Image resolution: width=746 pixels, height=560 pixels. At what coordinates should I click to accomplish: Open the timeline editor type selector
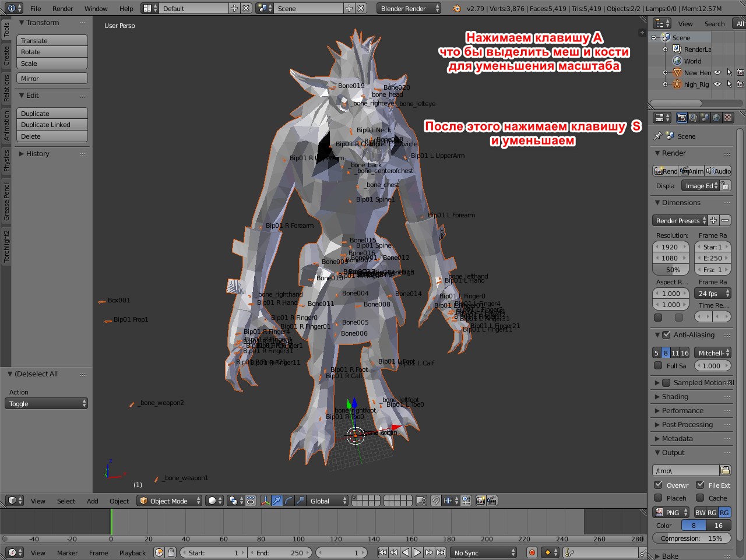[14, 552]
